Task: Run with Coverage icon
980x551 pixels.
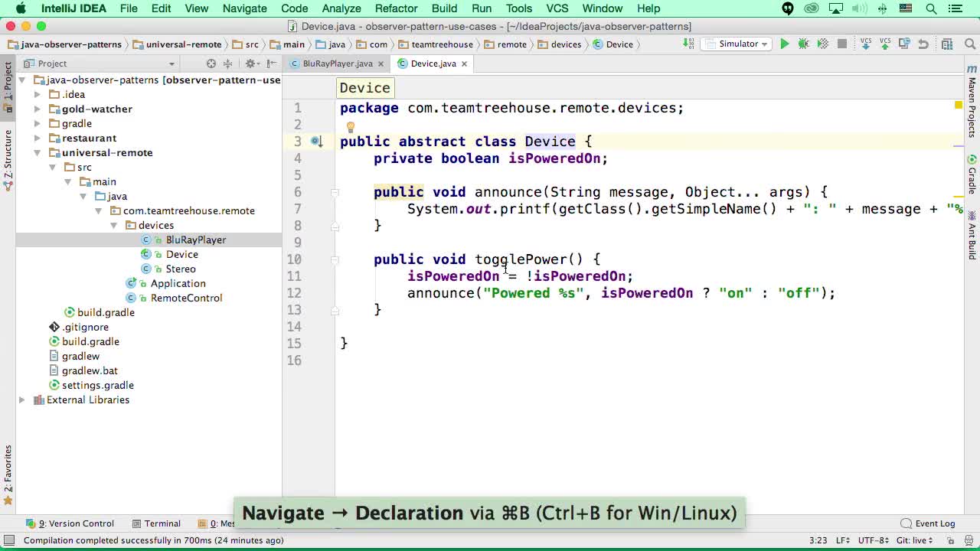Action: [x=823, y=44]
